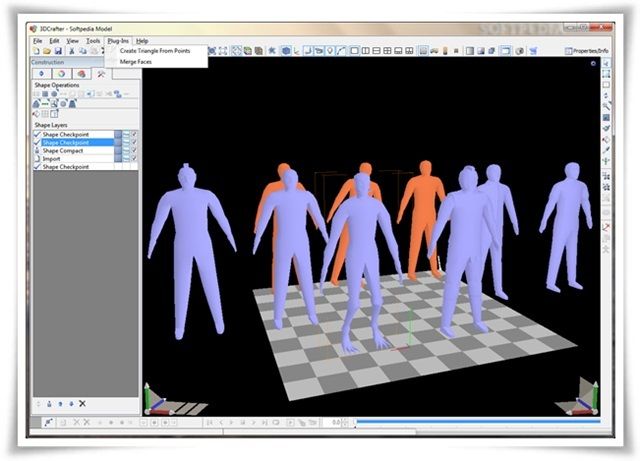Click viewport options icon in top-right corner

pos(593,63)
